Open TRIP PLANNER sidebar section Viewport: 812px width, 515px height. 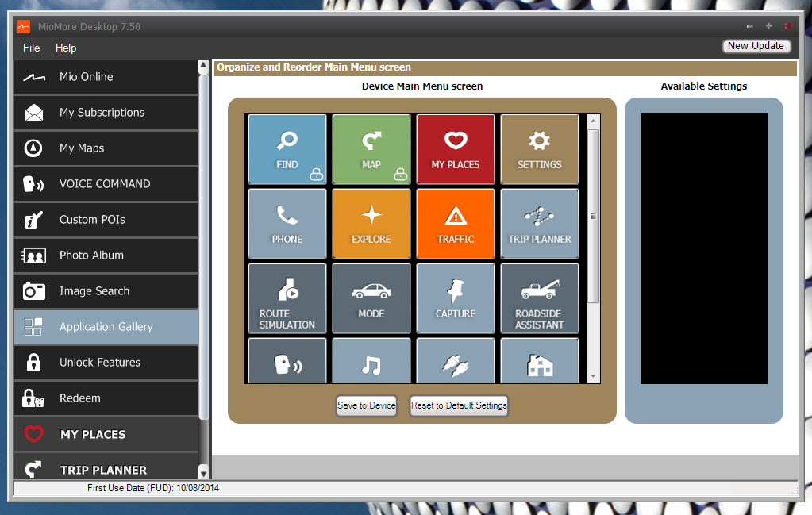pos(106,467)
